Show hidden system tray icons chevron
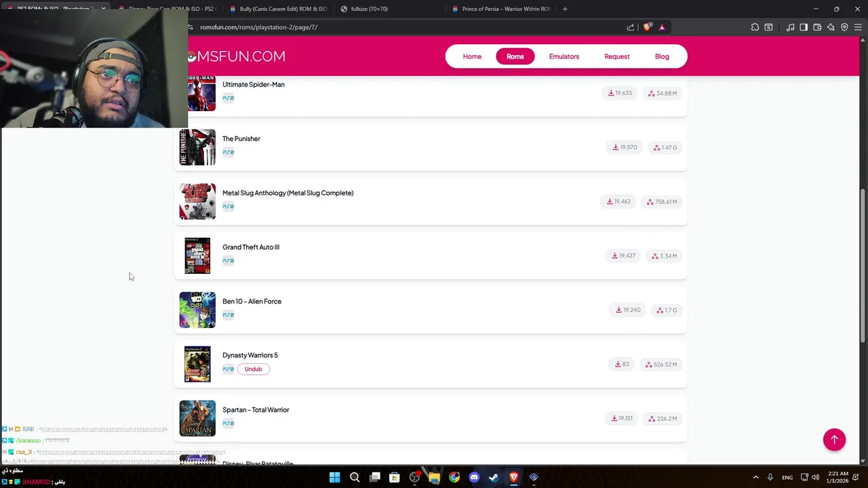Screen dimensions: 868x488 pos(755,477)
